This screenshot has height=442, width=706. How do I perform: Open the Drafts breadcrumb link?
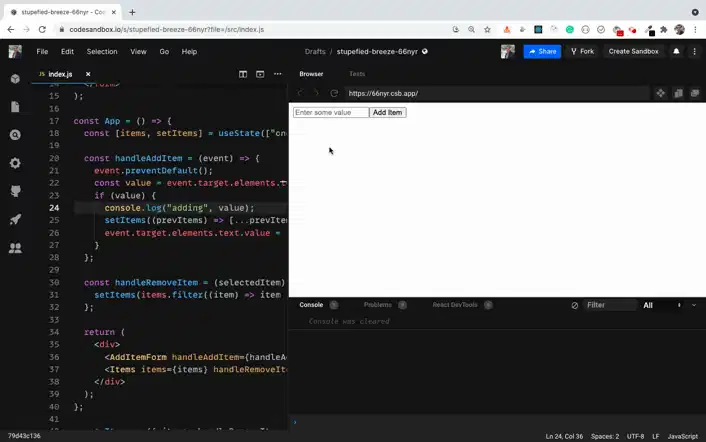[315, 51]
